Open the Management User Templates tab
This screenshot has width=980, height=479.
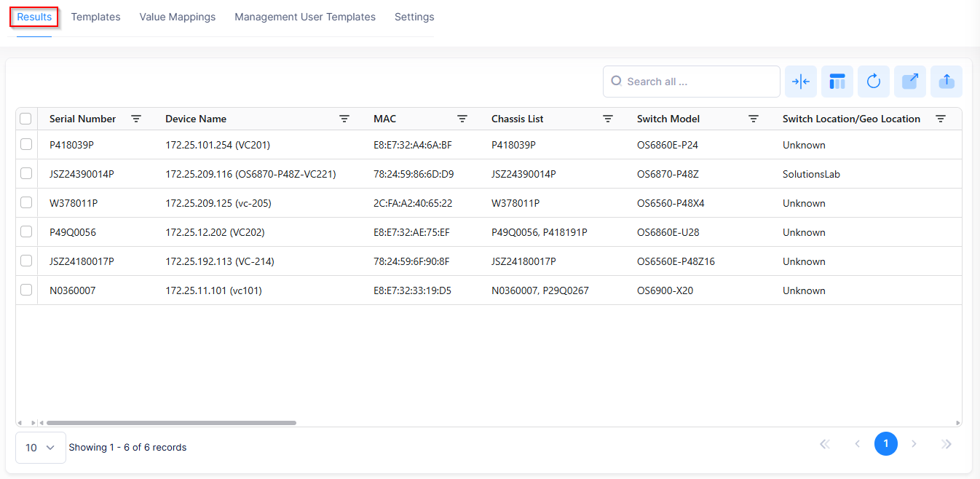coord(305,17)
